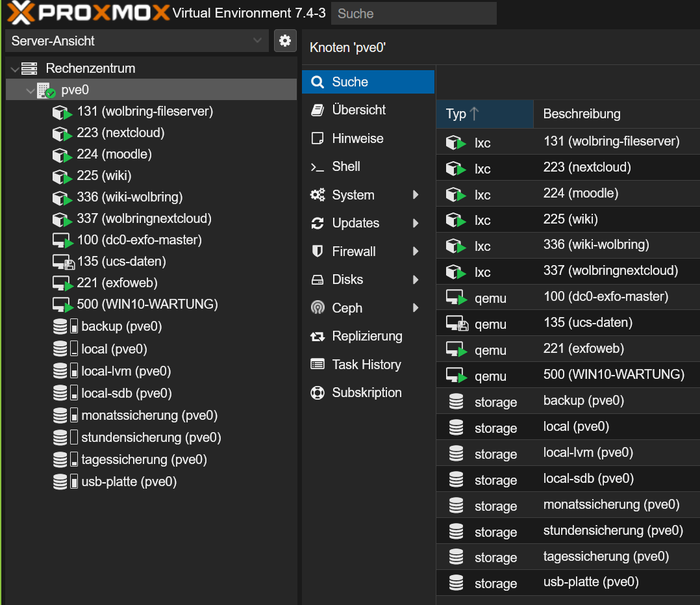Open the Replizierung page
Viewport: 700px width, 605px height.
point(368,337)
